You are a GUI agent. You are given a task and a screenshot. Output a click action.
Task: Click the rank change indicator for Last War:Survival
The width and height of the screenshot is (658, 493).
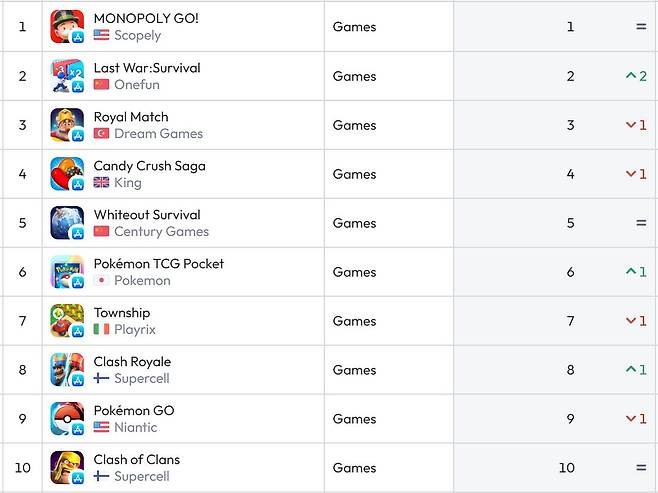pos(636,76)
